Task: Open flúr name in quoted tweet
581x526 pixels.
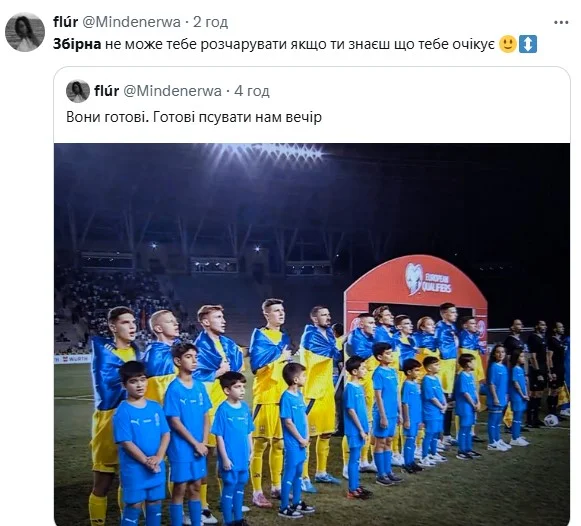Action: 106,91
